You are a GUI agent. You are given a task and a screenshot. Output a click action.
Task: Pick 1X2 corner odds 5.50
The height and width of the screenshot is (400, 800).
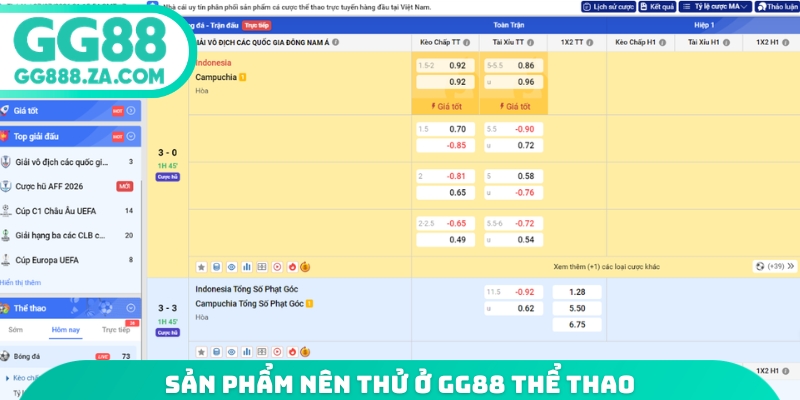pos(577,309)
